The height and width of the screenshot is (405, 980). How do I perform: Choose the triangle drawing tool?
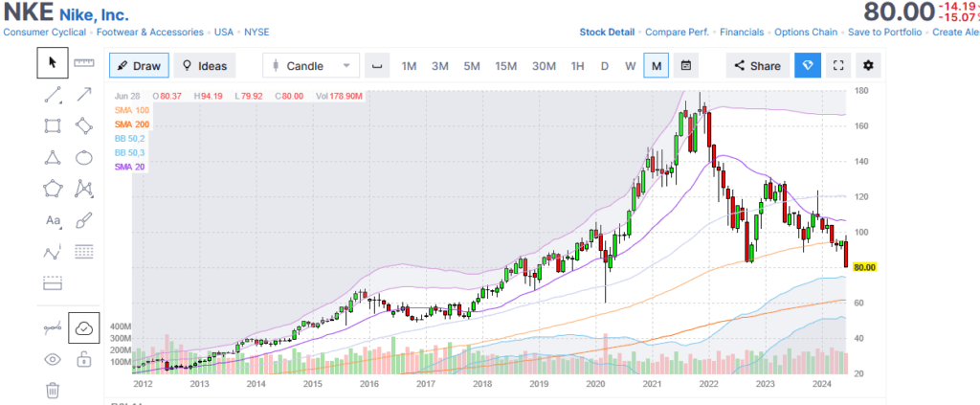tap(53, 157)
